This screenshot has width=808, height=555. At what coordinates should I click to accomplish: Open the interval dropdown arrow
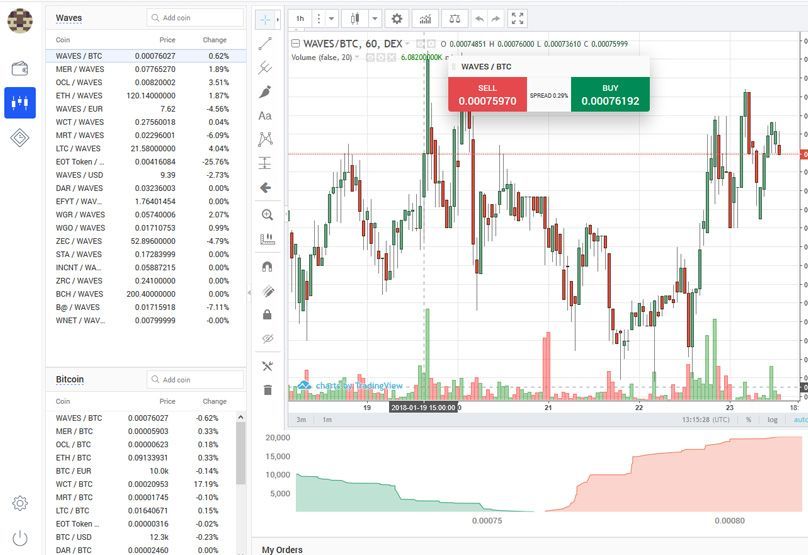332,19
